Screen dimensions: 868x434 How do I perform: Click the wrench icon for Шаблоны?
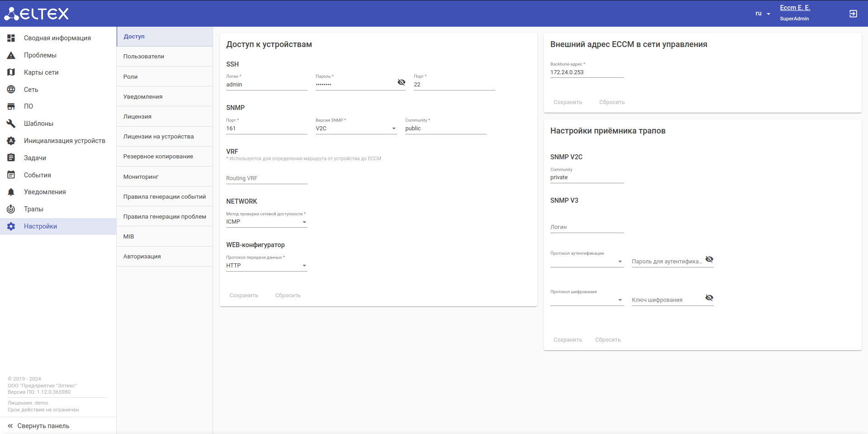(x=11, y=124)
